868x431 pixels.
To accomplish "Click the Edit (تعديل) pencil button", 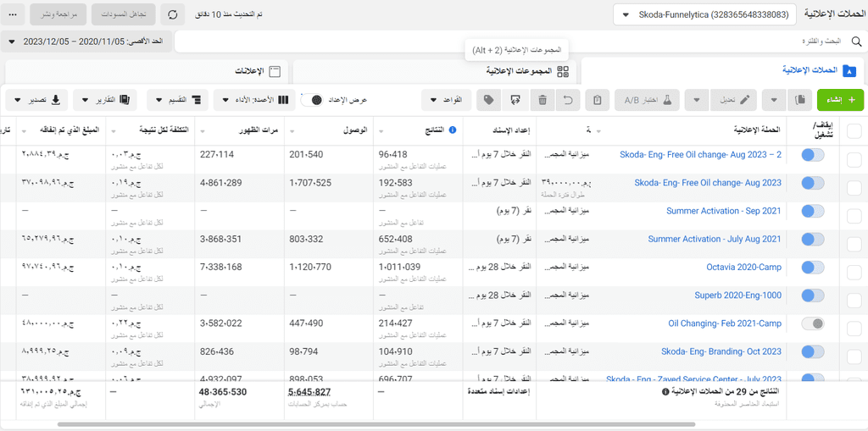I will 732,100.
